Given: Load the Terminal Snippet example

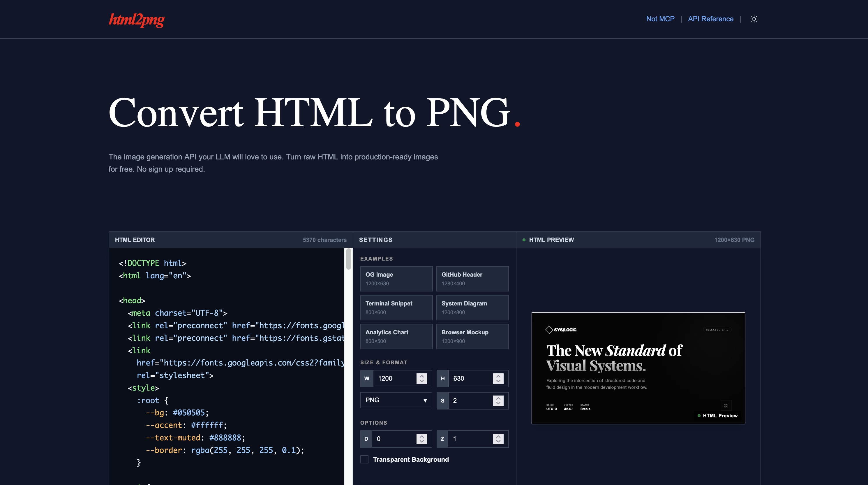Looking at the screenshot, I should coord(396,307).
